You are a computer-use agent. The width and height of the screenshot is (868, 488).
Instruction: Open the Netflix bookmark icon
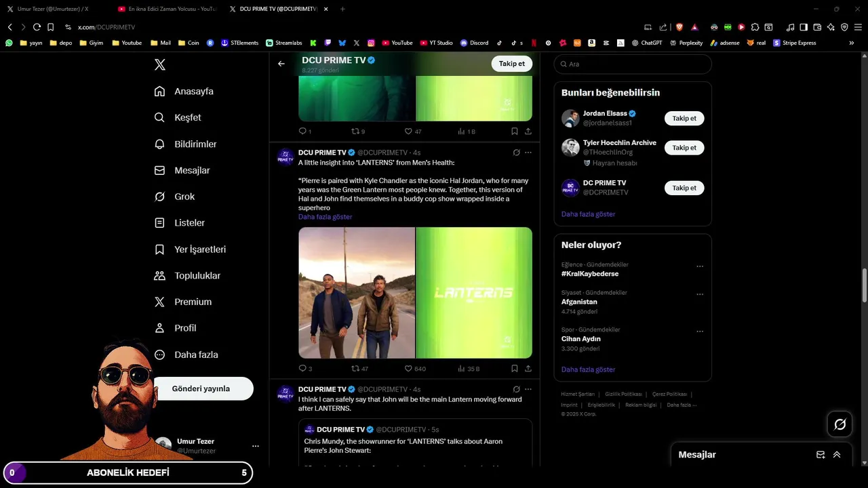click(x=534, y=43)
